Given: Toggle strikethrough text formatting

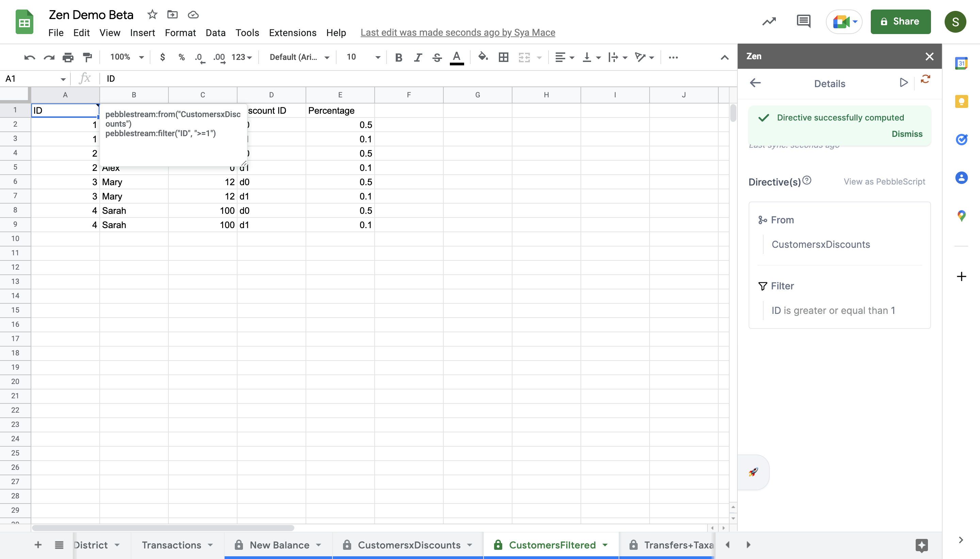Looking at the screenshot, I should pos(437,57).
